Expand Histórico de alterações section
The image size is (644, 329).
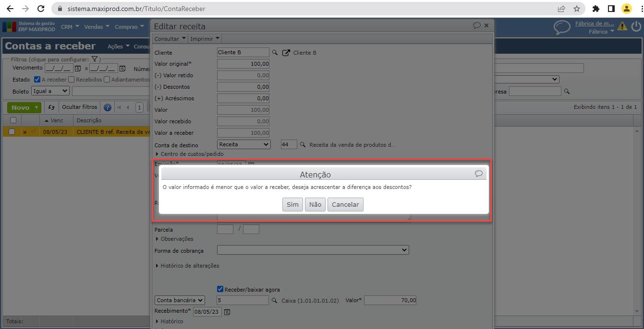click(x=187, y=266)
